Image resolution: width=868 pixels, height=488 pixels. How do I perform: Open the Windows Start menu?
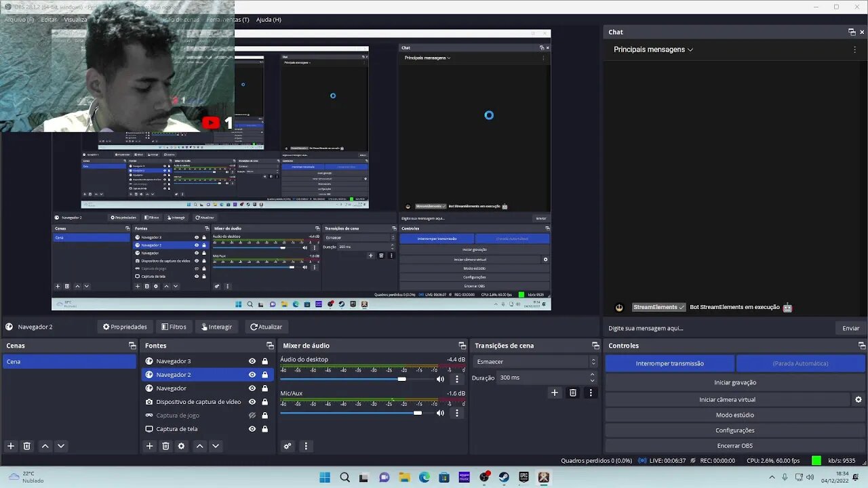point(325,477)
